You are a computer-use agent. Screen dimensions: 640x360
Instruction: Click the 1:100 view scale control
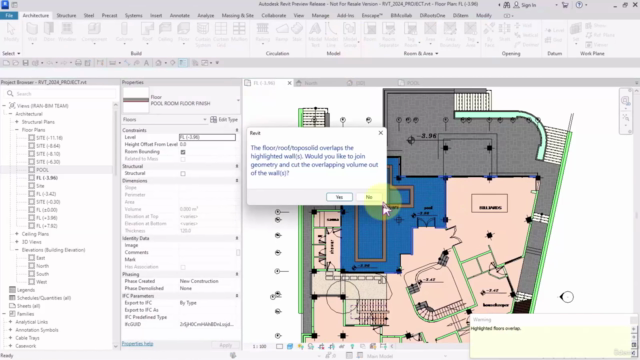point(260,346)
